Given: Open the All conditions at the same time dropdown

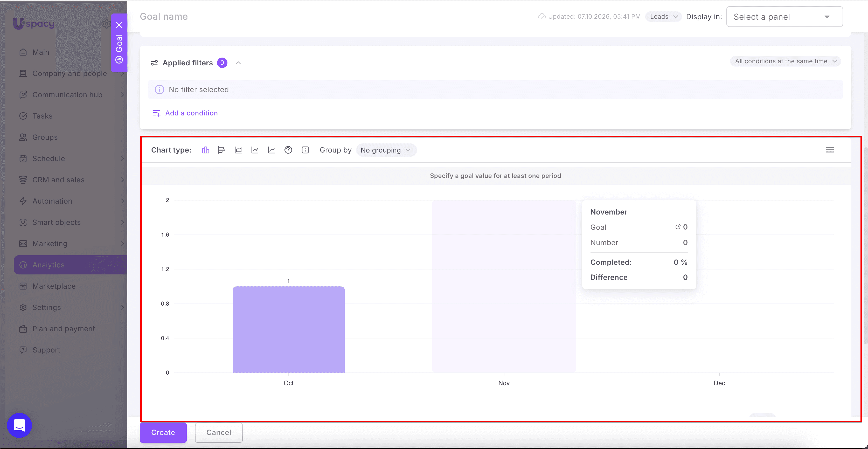Looking at the screenshot, I should (x=786, y=61).
